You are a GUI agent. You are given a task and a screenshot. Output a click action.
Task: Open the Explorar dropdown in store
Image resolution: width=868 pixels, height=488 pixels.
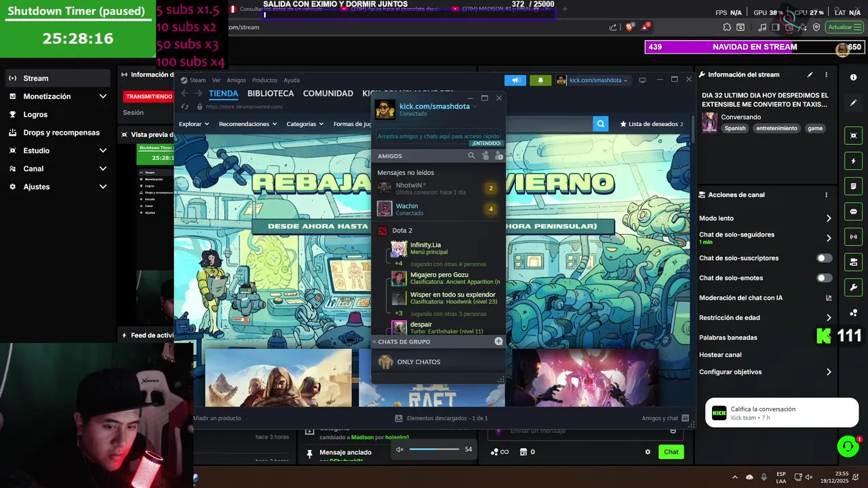(194, 124)
